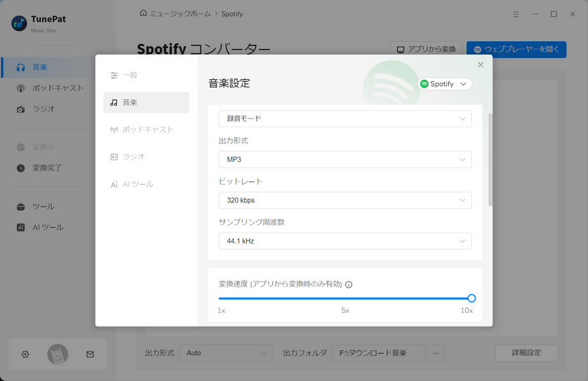
Task: Open the Spotify service selector dropdown
Action: (445, 84)
